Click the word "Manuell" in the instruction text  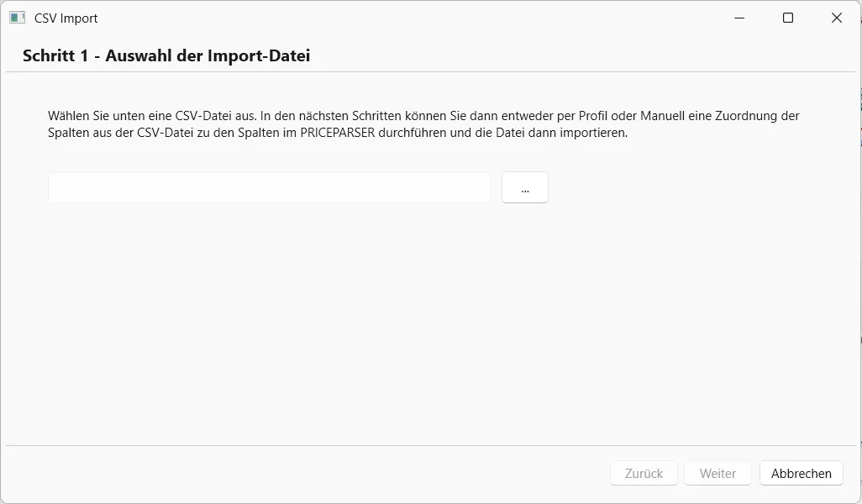662,116
